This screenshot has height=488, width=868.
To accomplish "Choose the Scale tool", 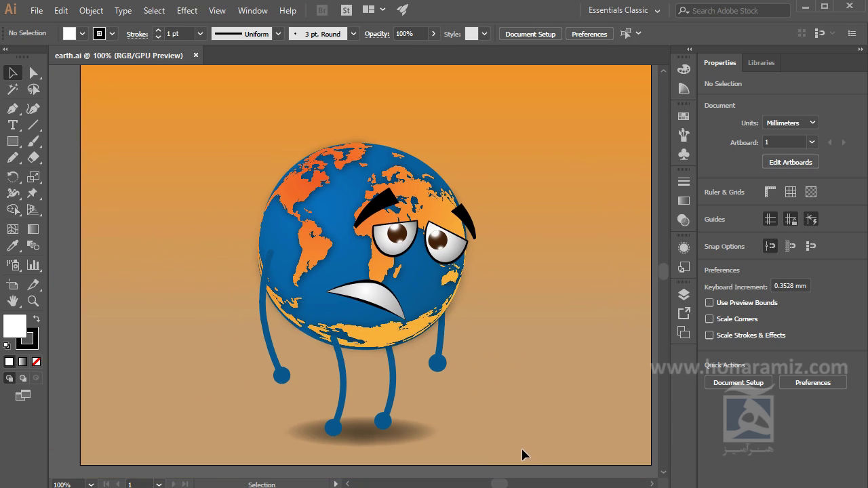I will [33, 177].
